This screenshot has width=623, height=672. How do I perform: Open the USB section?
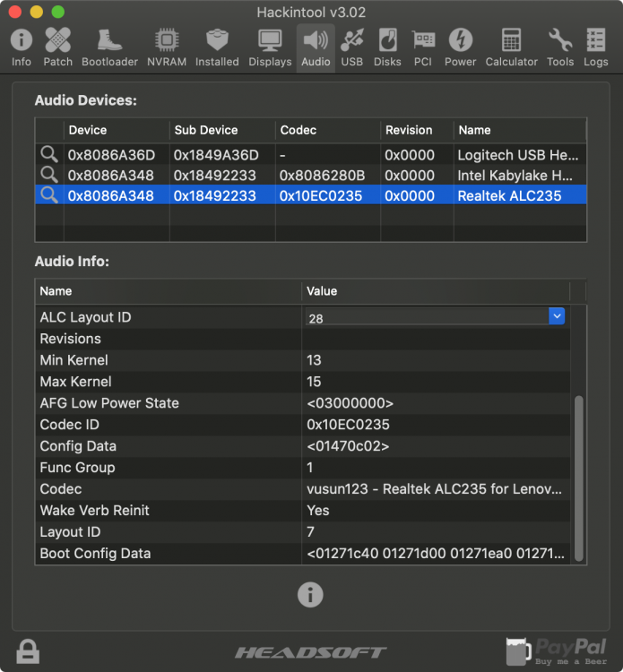352,47
